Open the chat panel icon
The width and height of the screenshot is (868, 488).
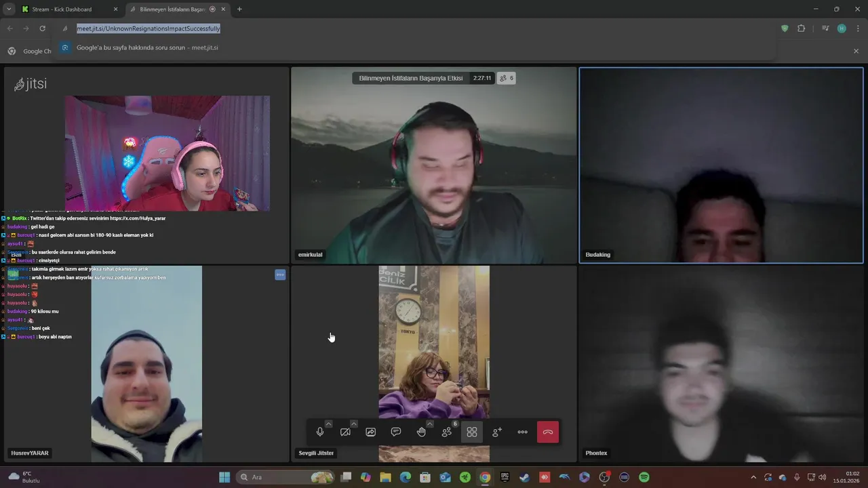pyautogui.click(x=396, y=432)
